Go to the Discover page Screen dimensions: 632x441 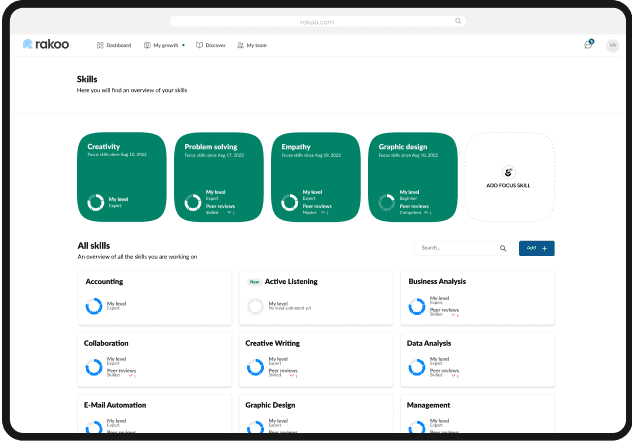[211, 45]
